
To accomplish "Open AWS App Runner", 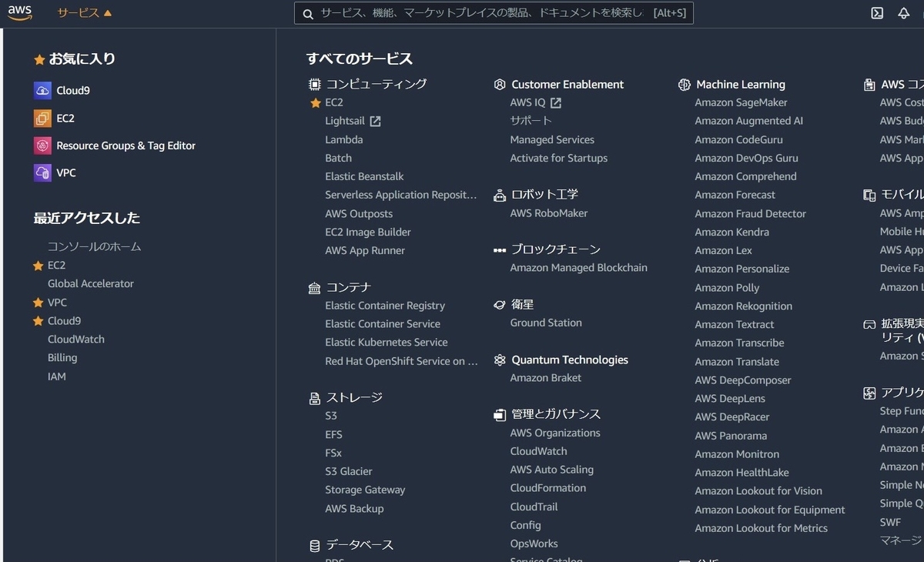I will 365,251.
